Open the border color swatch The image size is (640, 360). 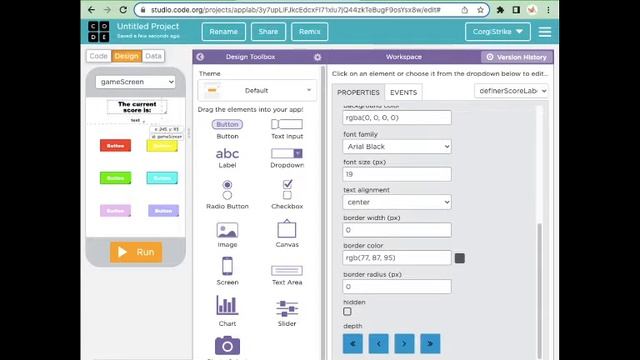tap(460, 258)
